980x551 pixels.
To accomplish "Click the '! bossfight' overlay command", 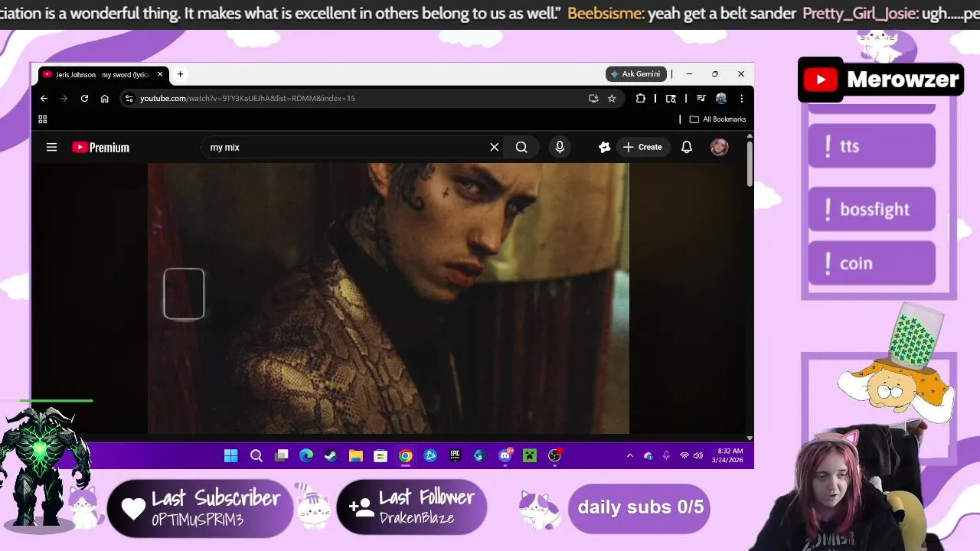I will click(871, 209).
